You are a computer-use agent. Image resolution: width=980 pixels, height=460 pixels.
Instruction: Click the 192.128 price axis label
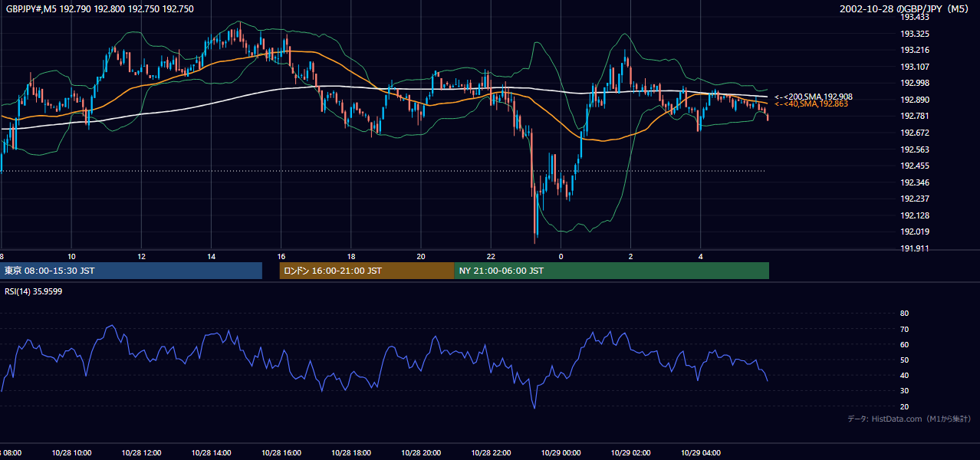(x=914, y=215)
